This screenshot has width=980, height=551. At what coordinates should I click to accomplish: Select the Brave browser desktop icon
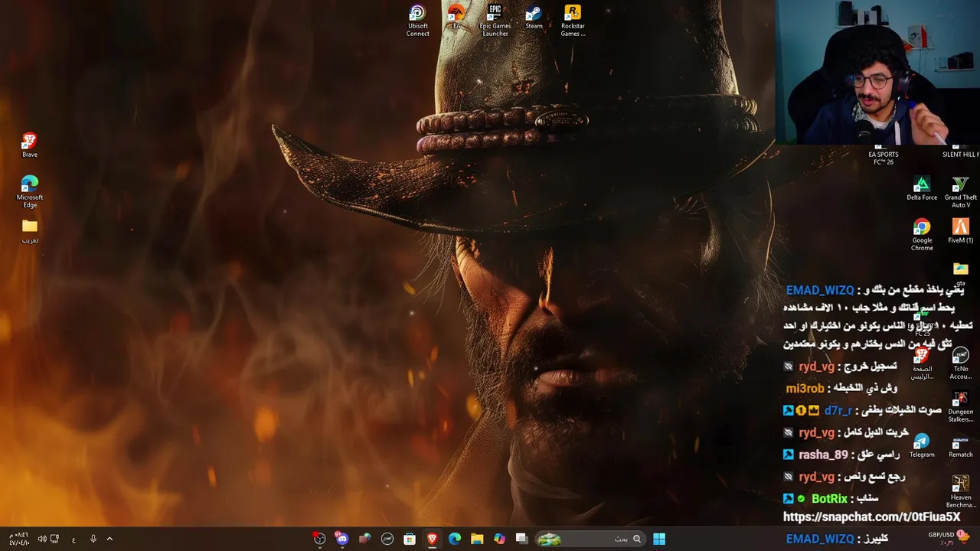(x=29, y=145)
